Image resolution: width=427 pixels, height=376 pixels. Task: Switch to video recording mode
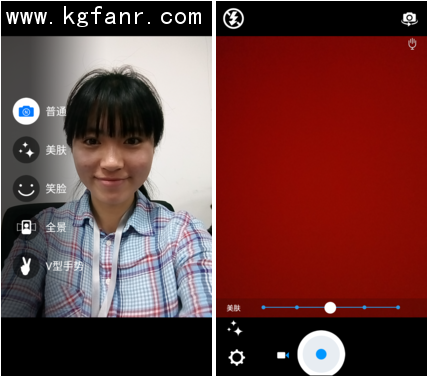tap(283, 355)
